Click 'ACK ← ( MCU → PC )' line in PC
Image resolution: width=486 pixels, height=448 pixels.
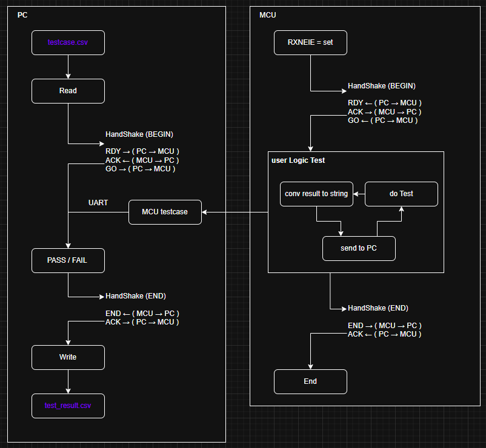click(x=142, y=160)
